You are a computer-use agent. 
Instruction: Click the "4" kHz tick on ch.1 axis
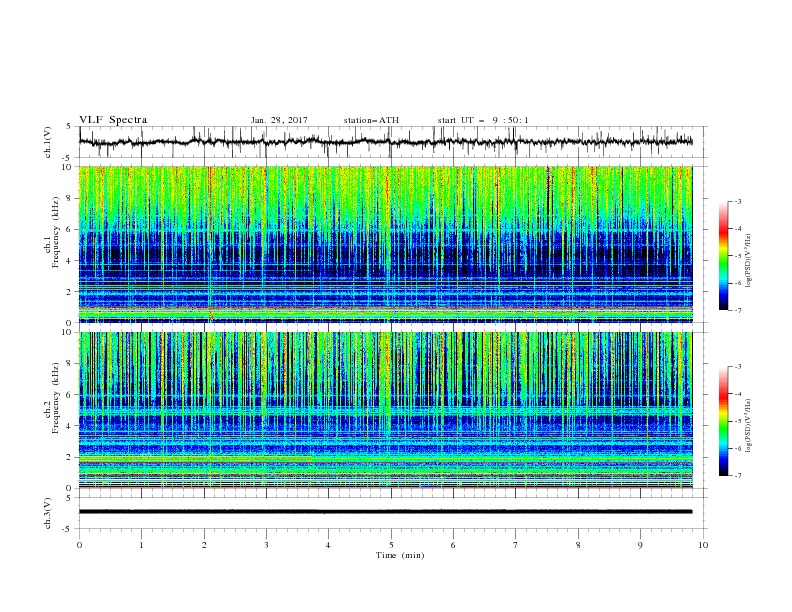[70, 261]
